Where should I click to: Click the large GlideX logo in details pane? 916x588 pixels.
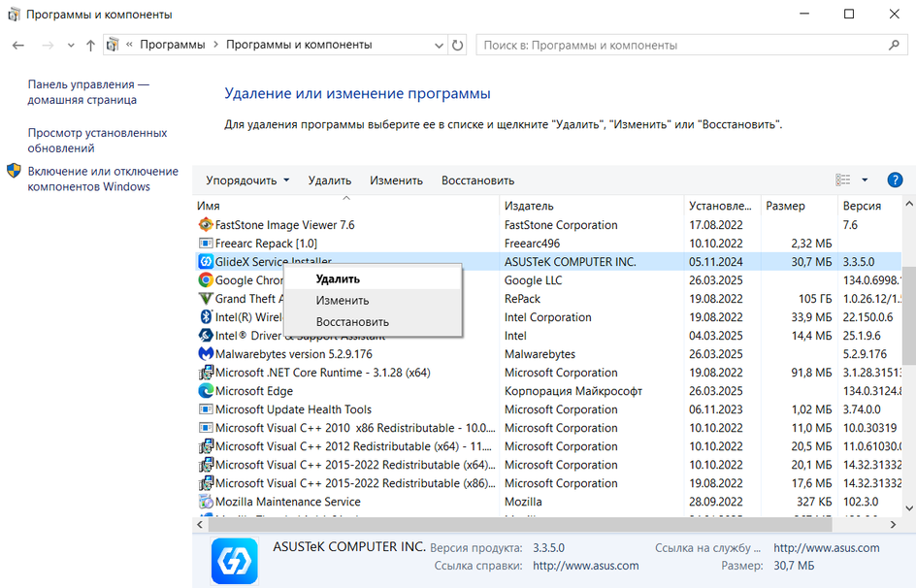234,561
